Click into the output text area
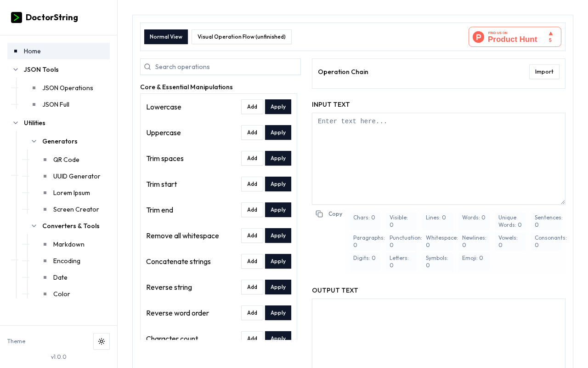The image size is (588, 368). 439,333
